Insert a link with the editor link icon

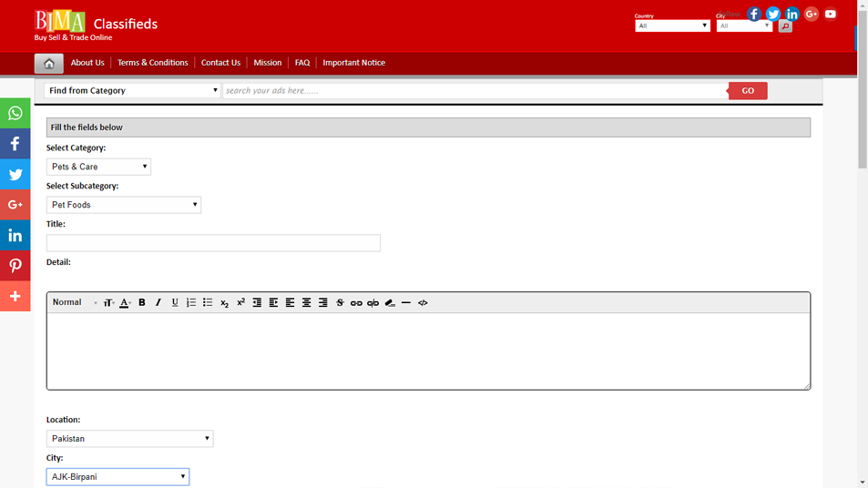point(356,303)
